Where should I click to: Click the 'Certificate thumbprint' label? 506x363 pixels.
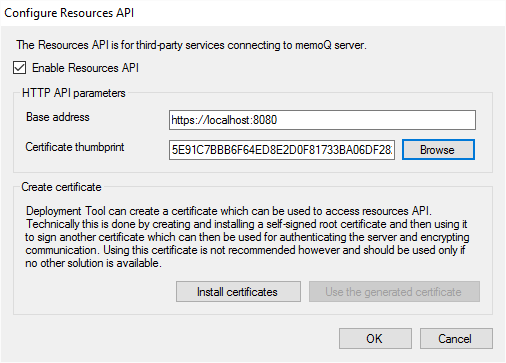[75, 147]
